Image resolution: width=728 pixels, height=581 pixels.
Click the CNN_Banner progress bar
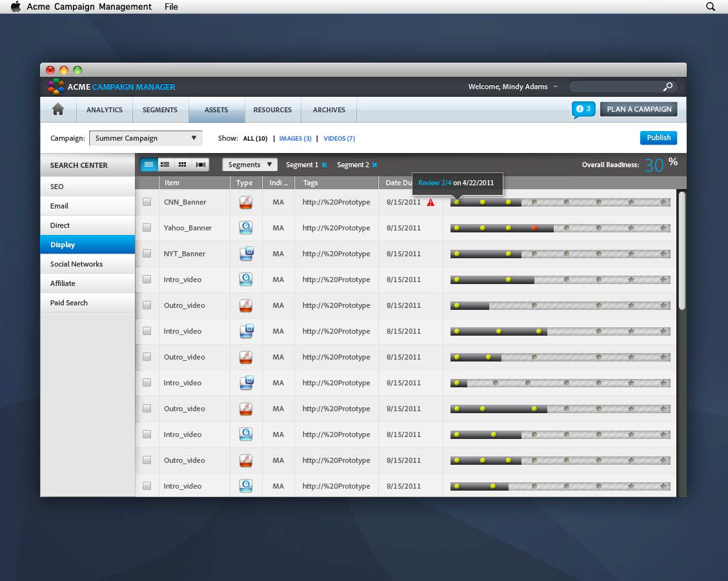560,202
